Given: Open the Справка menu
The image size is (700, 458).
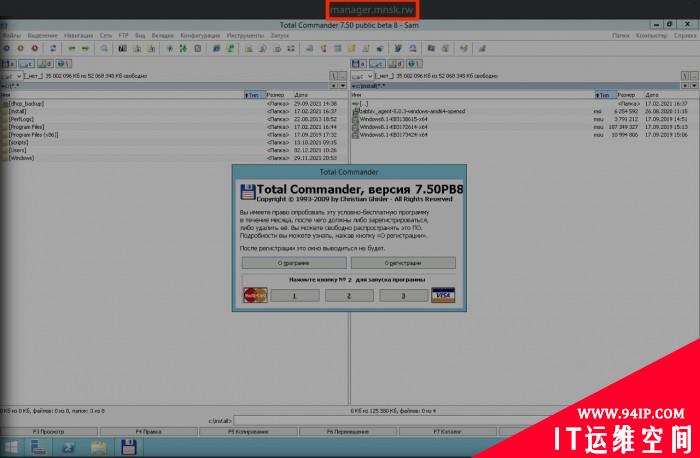Looking at the screenshot, I should click(685, 35).
